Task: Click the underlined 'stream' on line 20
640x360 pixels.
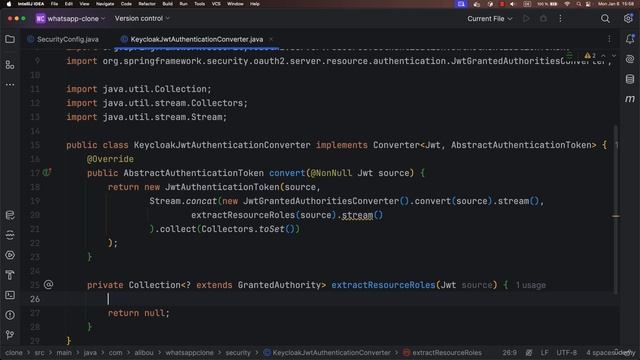Action: 357,215
